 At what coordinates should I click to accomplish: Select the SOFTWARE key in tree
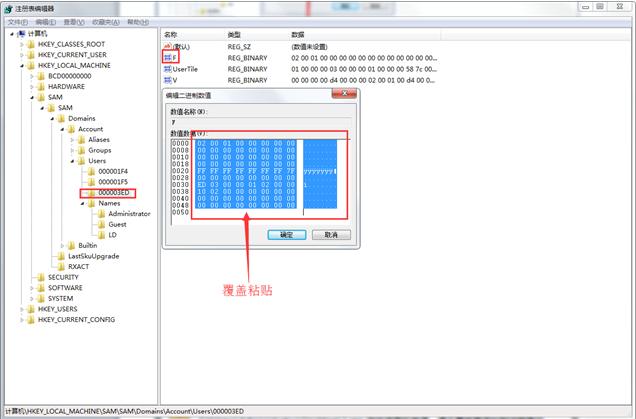(x=65, y=288)
